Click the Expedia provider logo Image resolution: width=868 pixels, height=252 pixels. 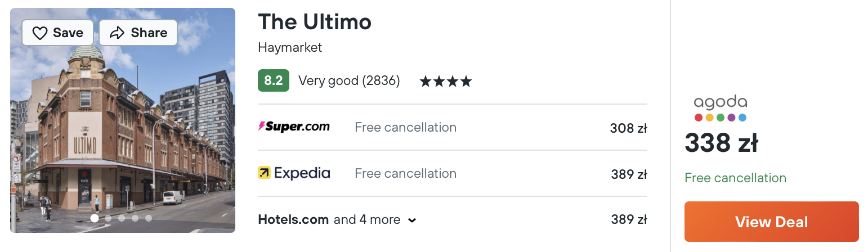pyautogui.click(x=294, y=173)
